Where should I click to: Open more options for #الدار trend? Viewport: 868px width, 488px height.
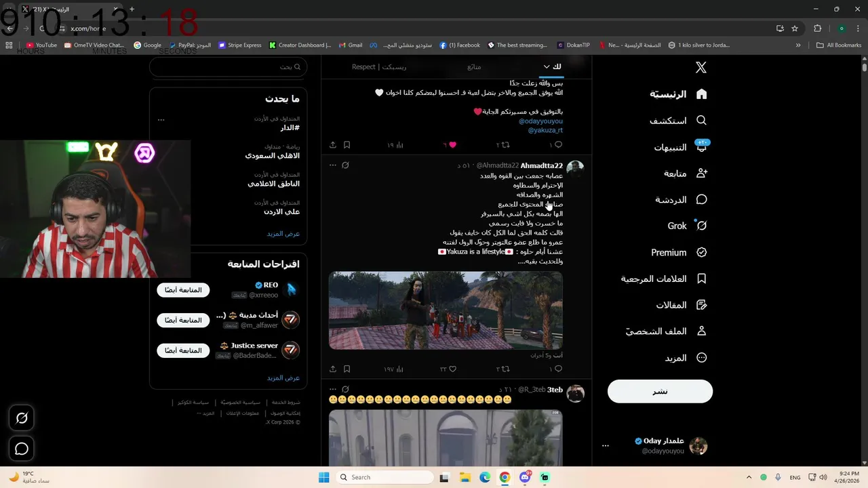pyautogui.click(x=161, y=119)
